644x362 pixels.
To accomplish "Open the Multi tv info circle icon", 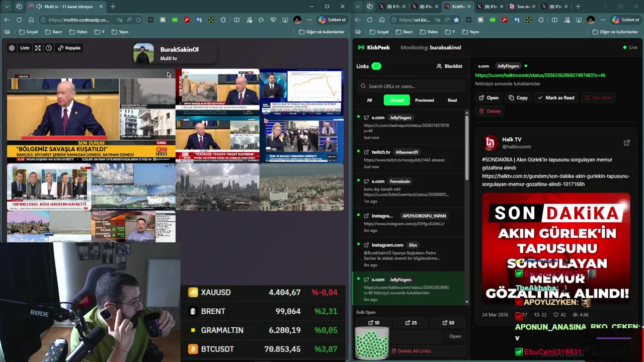I will pyautogui.click(x=49, y=48).
